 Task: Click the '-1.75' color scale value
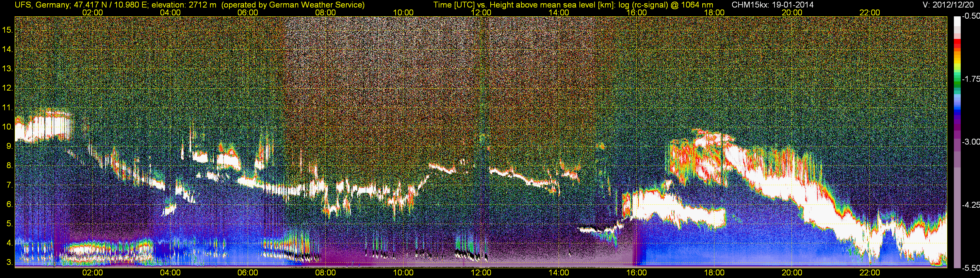(x=971, y=79)
